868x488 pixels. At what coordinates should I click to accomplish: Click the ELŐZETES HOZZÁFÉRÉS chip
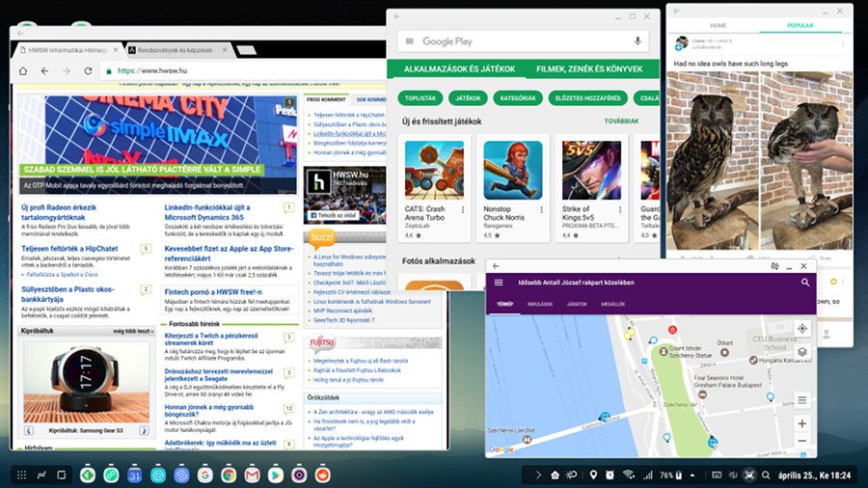tap(588, 98)
